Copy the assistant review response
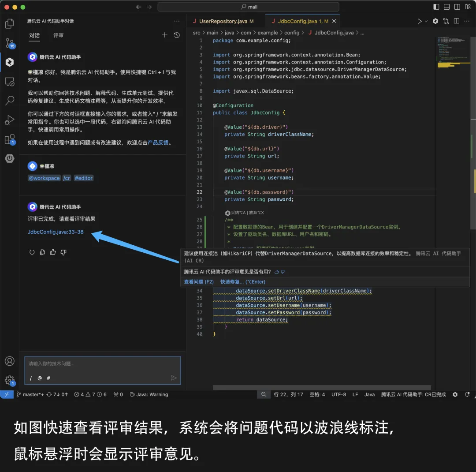The height and width of the screenshot is (472, 476). coord(42,252)
